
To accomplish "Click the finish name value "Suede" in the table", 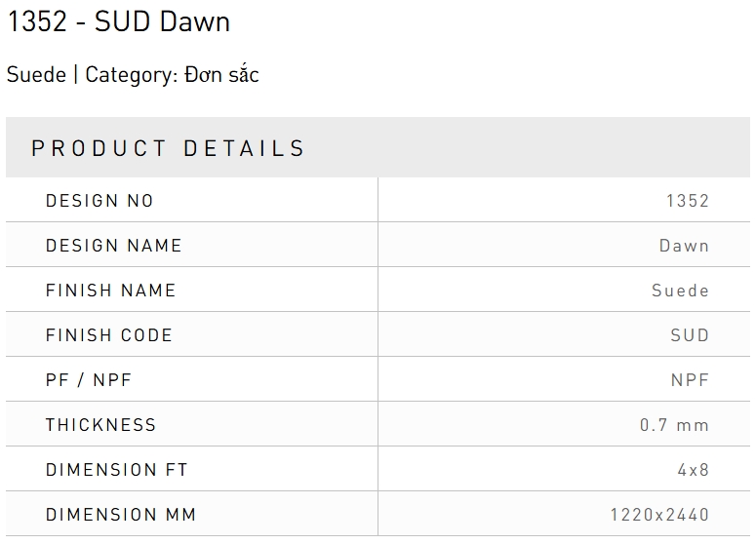I will click(680, 291).
